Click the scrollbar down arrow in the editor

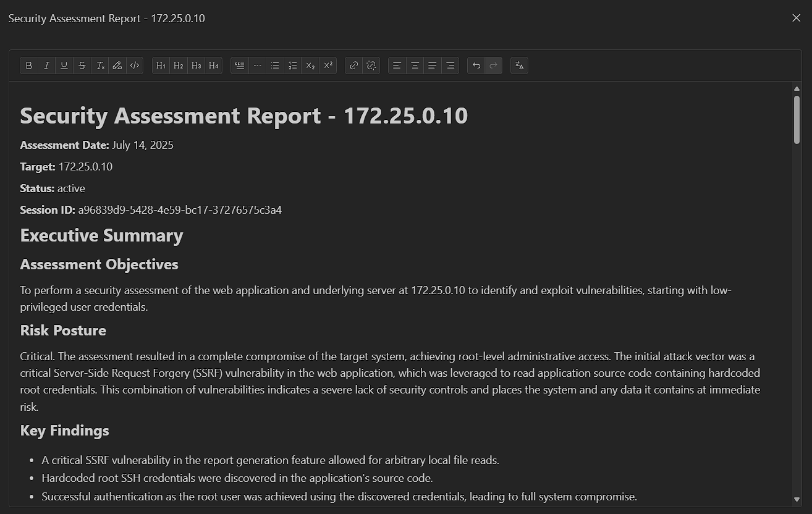tap(797, 499)
